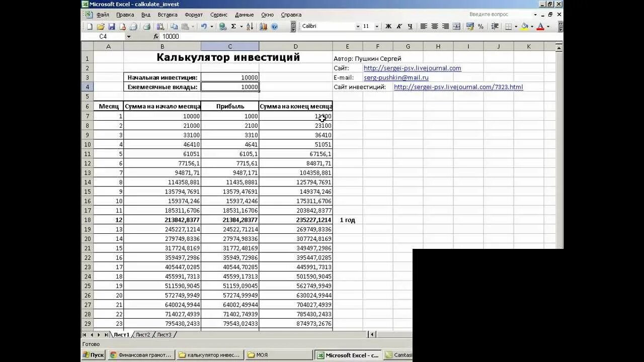
Task: Underline text with the Ч button
Action: coord(410,26)
